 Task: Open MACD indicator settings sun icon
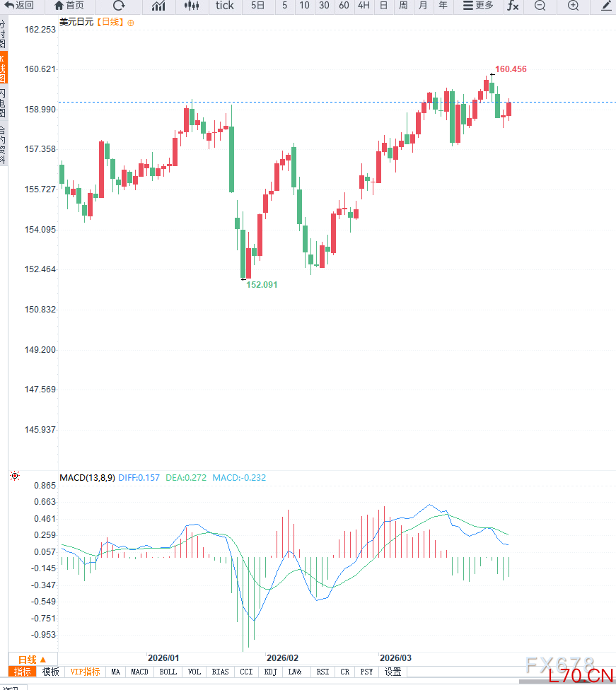tap(15, 476)
